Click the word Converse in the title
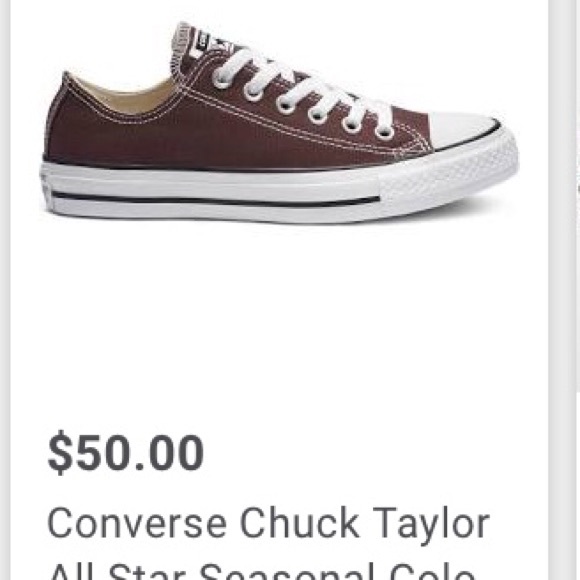Image resolution: width=580 pixels, height=580 pixels. (x=137, y=523)
